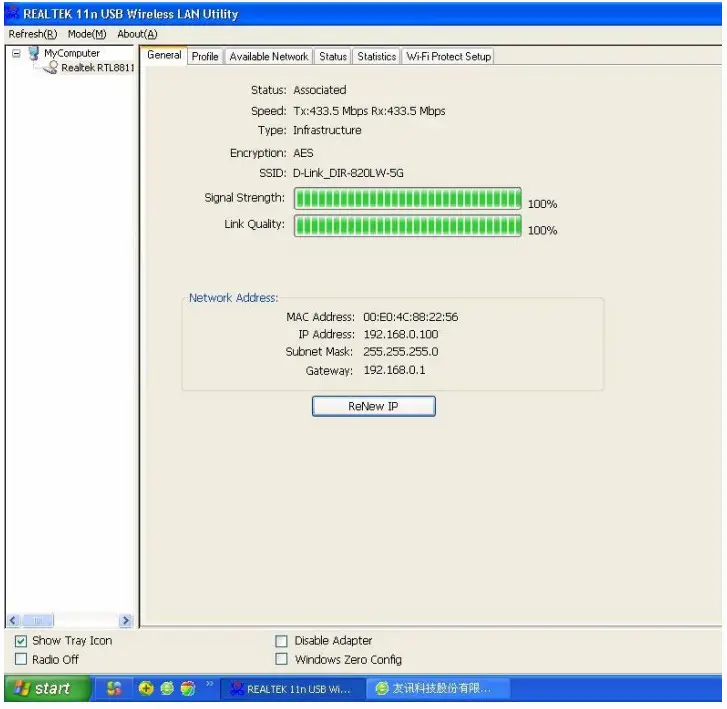Click the butterfly quick launch icon

tap(114, 688)
